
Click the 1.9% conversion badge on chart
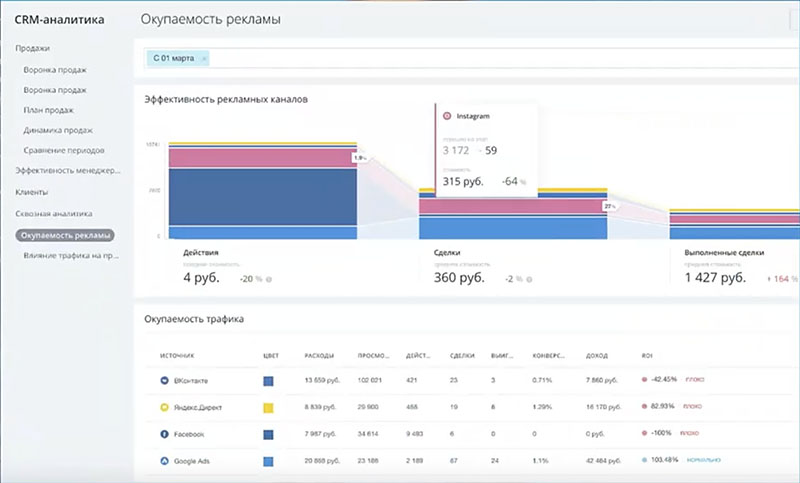360,158
